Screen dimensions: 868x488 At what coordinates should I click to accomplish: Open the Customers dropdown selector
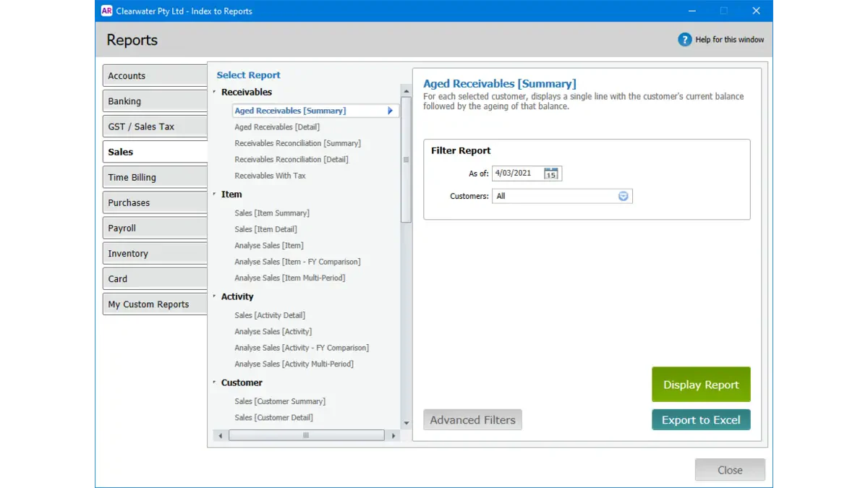click(624, 196)
